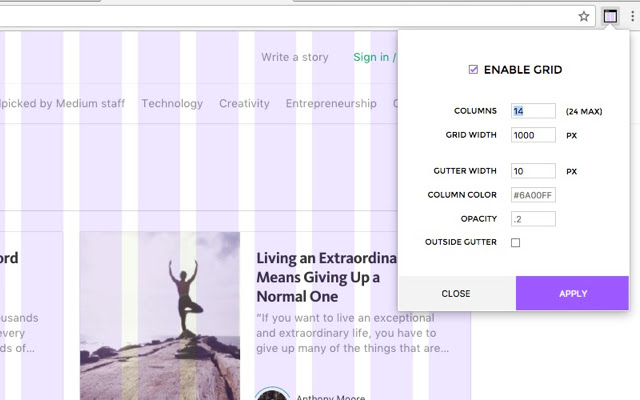Screen dimensions: 640x400
Task: Click the COLUMNS label
Action: 475,111
